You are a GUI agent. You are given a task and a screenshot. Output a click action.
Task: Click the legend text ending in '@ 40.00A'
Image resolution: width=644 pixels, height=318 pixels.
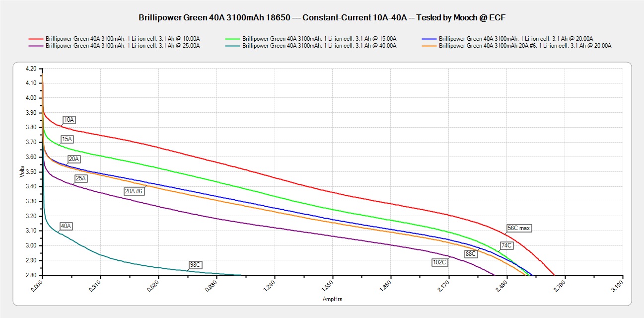point(319,46)
